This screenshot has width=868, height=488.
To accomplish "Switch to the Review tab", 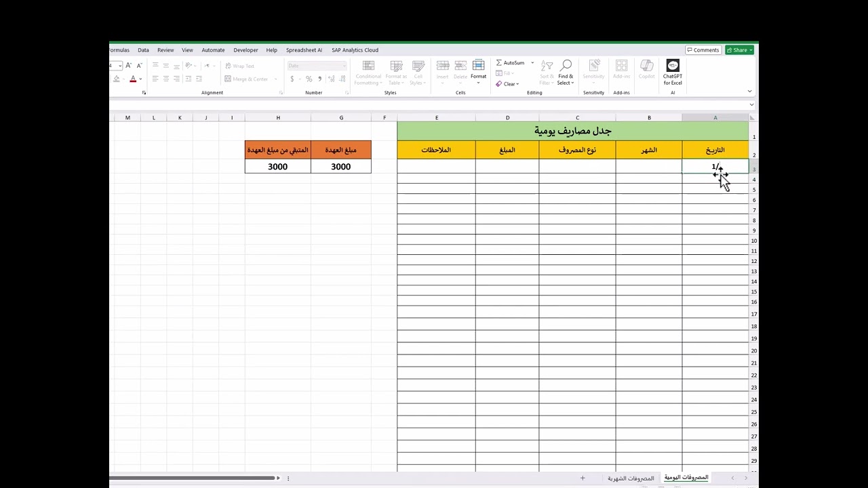I will 165,49.
